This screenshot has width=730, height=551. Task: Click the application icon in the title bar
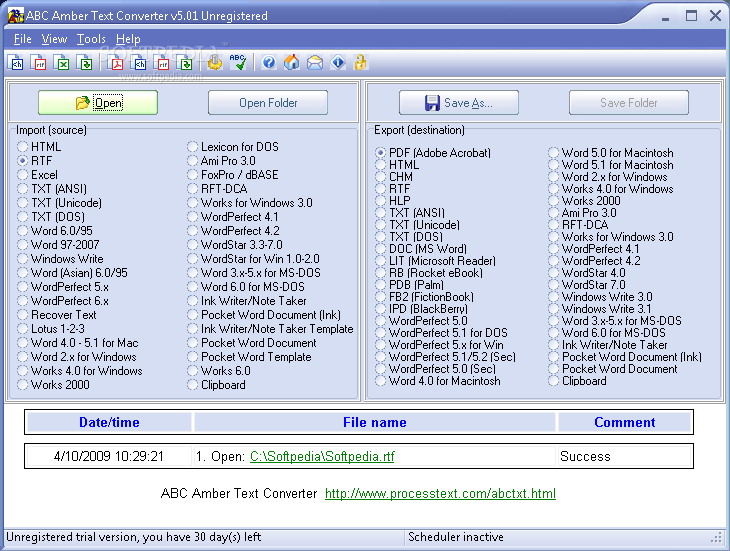pyautogui.click(x=16, y=15)
